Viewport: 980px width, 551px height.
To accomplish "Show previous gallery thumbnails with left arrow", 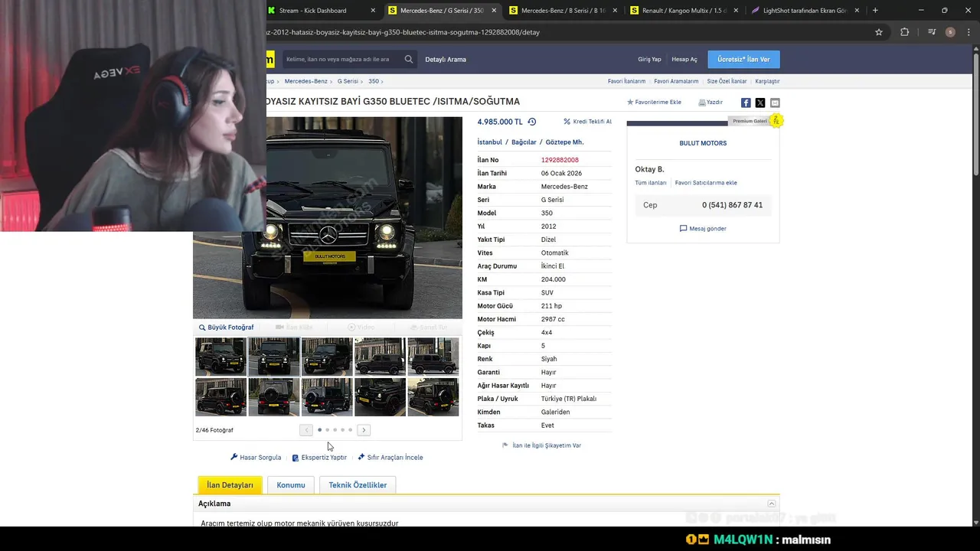I will 306,430.
